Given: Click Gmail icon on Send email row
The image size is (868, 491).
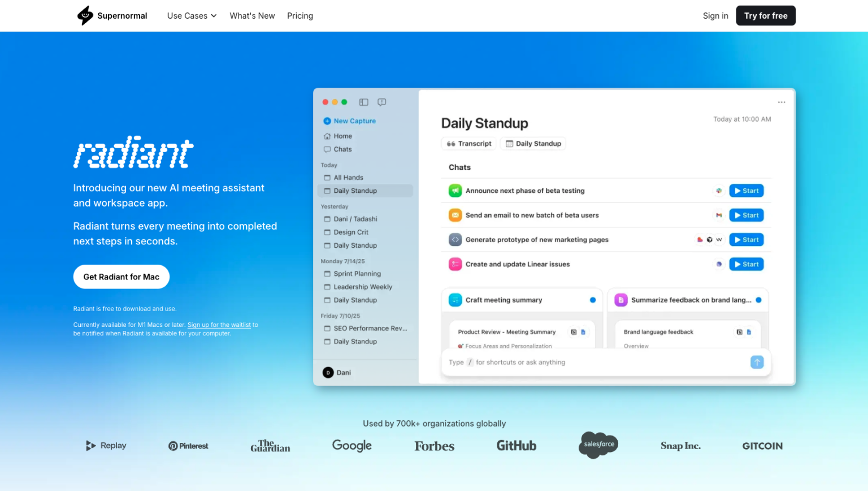Looking at the screenshot, I should pos(719,215).
